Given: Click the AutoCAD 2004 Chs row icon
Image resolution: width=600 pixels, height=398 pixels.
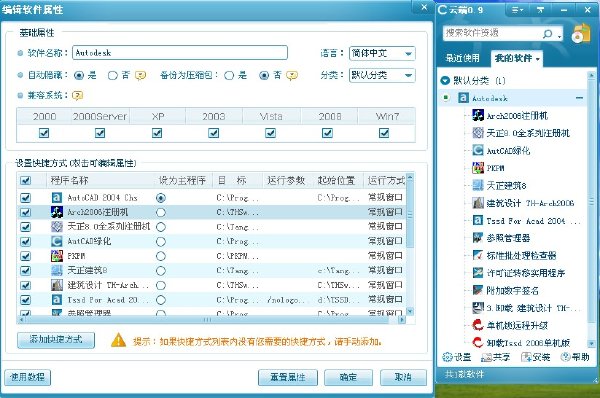Looking at the screenshot, I should coord(57,197).
